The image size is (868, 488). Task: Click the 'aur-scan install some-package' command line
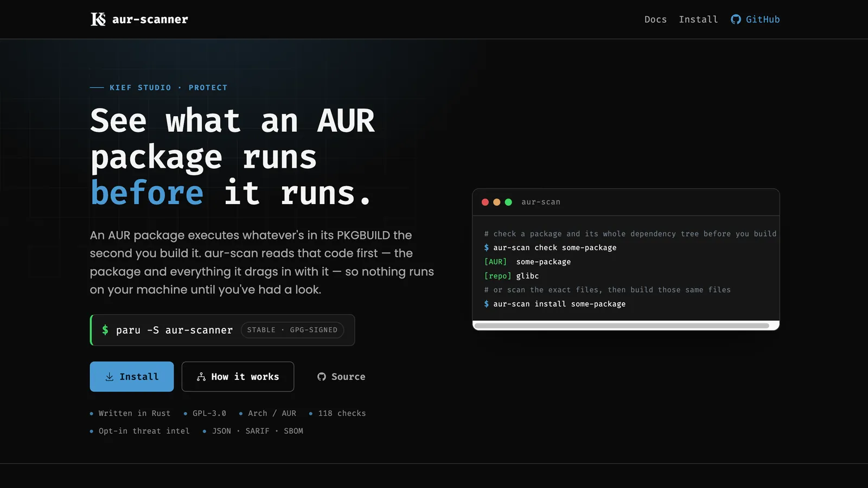(x=554, y=304)
